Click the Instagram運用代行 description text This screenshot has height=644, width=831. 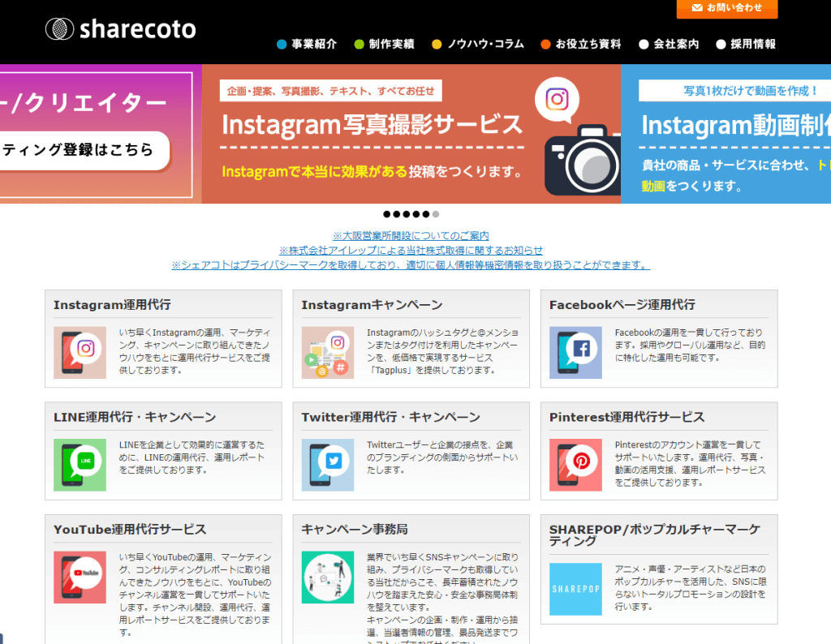tap(195, 352)
